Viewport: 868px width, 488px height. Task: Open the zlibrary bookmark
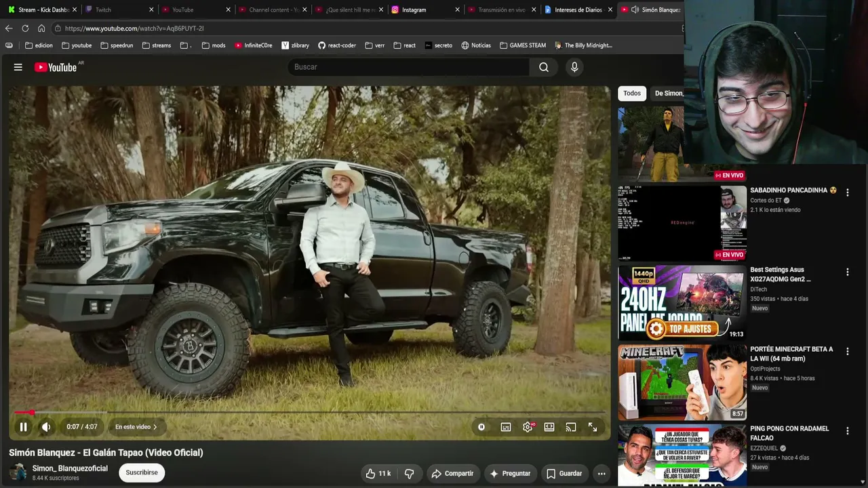click(296, 45)
